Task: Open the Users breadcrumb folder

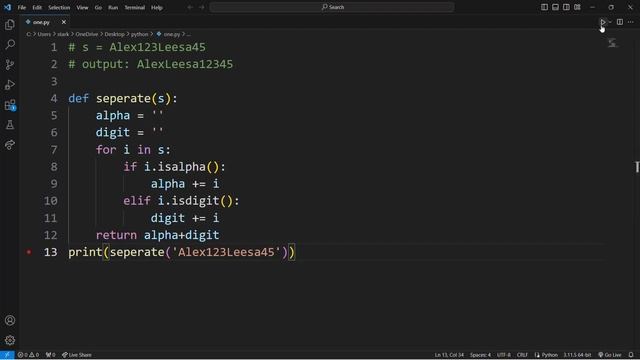Action: pyautogui.click(x=44, y=34)
